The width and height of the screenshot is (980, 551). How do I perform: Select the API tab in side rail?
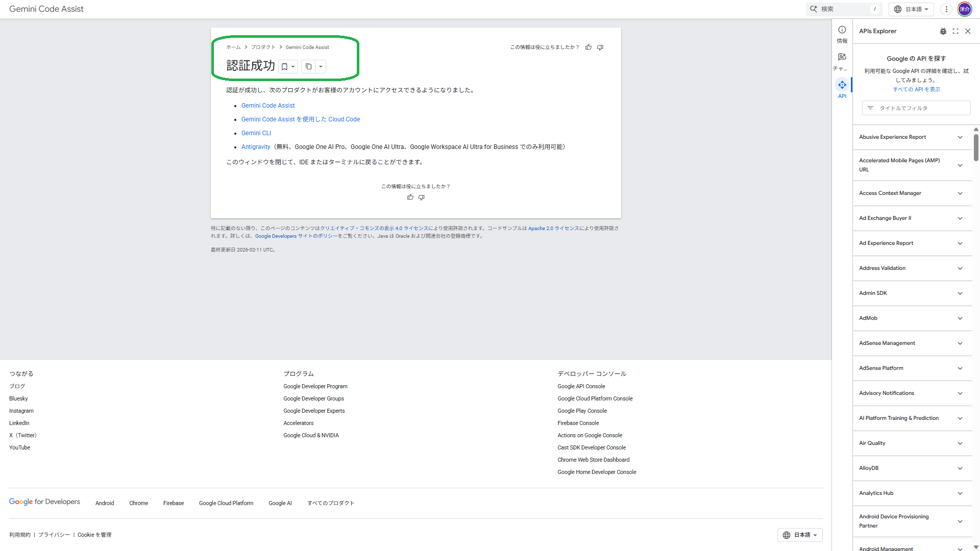point(842,86)
